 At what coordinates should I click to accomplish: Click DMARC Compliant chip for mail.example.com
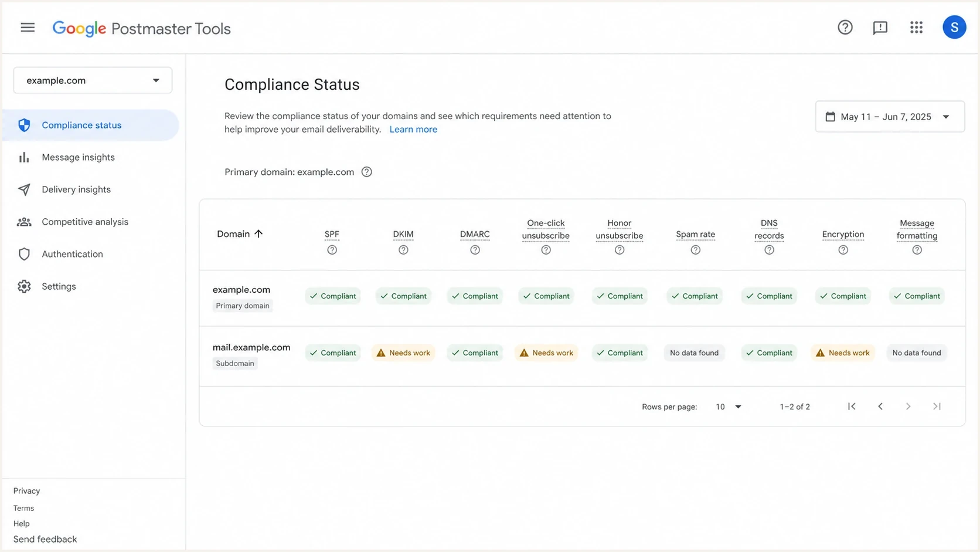[x=474, y=353]
